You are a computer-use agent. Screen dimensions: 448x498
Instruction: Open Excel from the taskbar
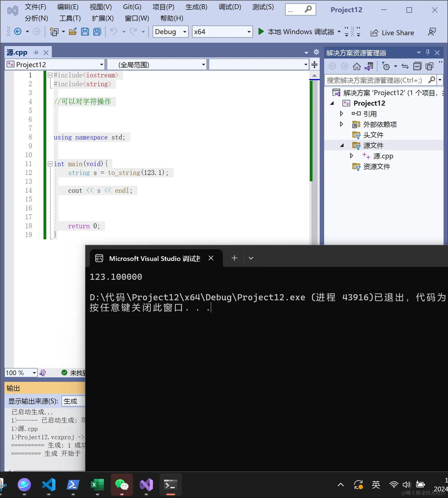click(x=97, y=485)
